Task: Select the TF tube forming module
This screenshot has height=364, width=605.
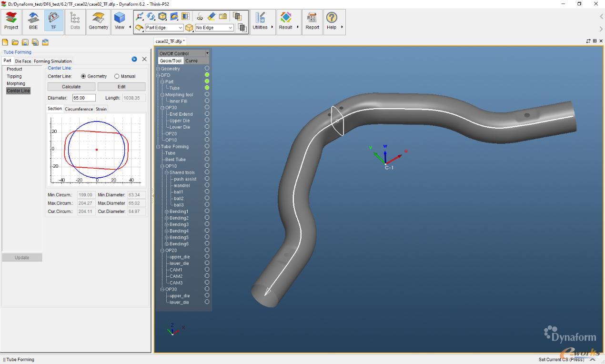Action: [x=53, y=21]
